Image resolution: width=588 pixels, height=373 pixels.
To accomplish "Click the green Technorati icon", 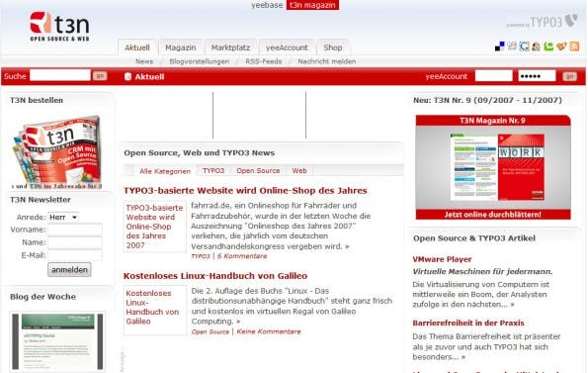I will [x=548, y=47].
